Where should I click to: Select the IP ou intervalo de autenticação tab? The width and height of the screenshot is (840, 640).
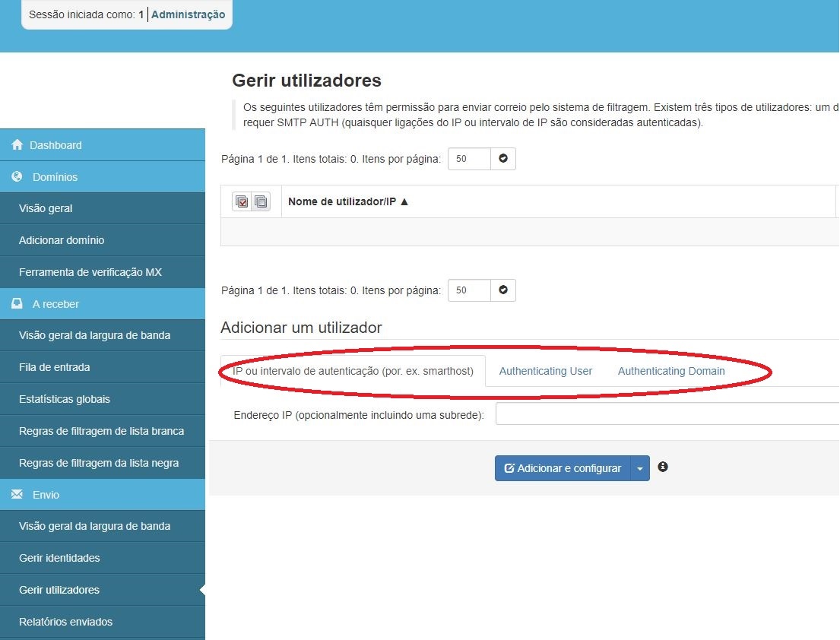[x=353, y=371]
